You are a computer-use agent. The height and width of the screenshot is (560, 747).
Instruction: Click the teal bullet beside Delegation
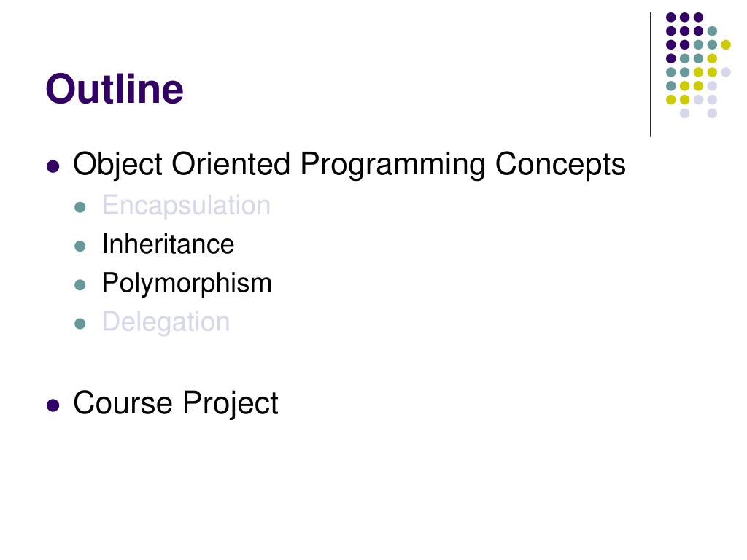[80, 324]
